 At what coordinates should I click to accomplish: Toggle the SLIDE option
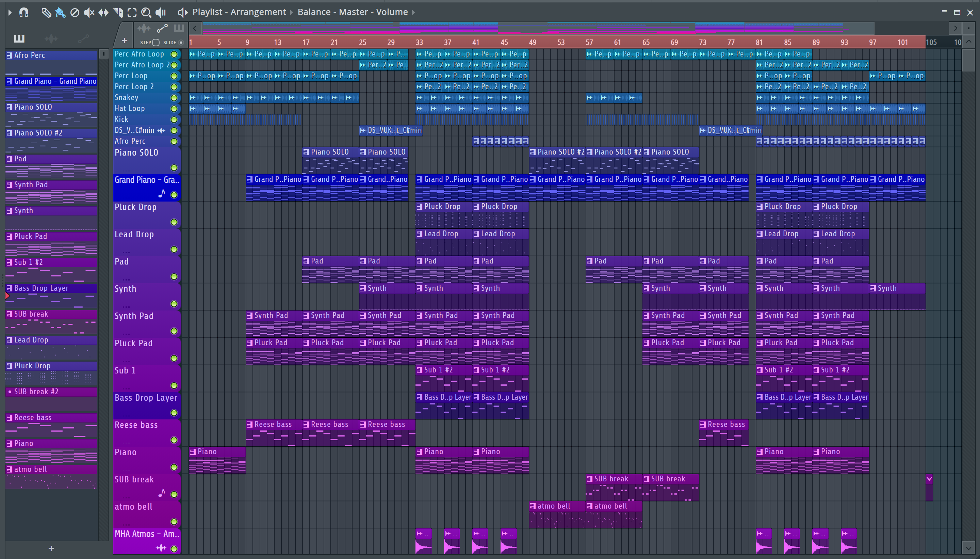tap(181, 42)
